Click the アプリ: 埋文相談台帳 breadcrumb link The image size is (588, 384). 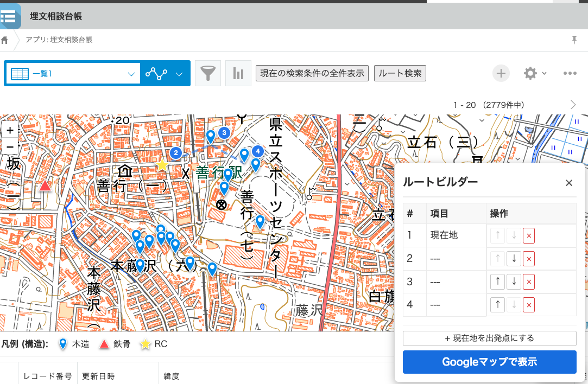pyautogui.click(x=59, y=40)
